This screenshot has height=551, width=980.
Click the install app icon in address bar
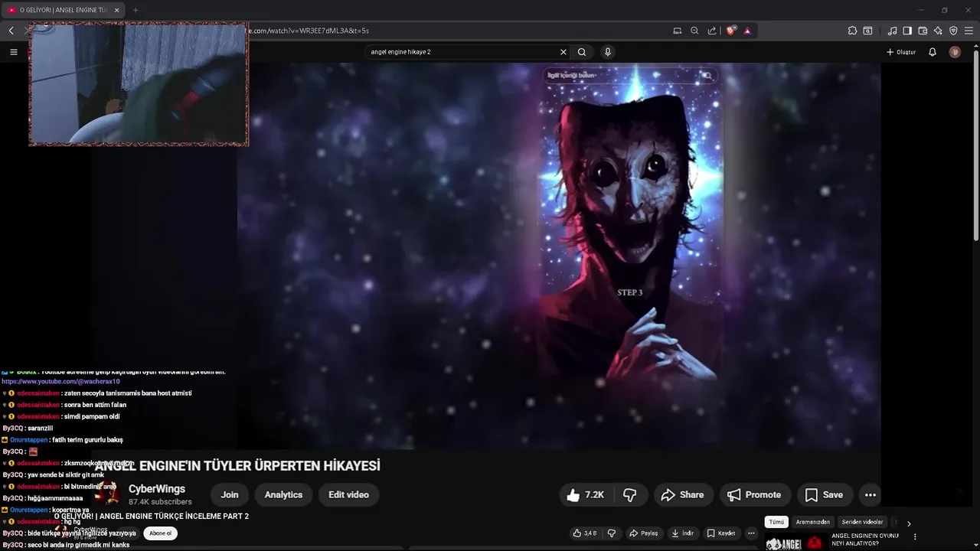[x=678, y=31]
